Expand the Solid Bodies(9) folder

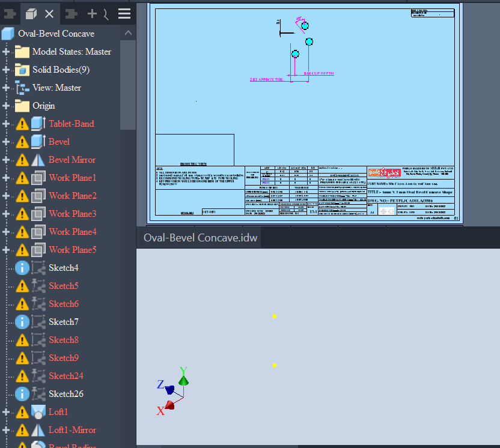pos(6,70)
